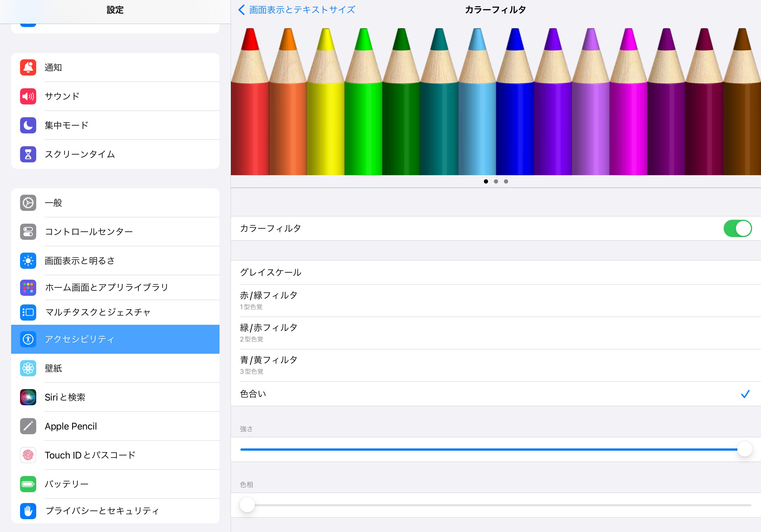Select the Apple Pencil icon
The height and width of the screenshot is (532, 761).
[28, 426]
